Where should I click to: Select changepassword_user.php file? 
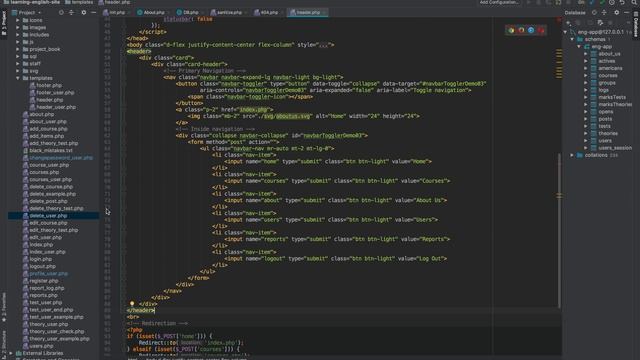pyautogui.click(x=61, y=158)
